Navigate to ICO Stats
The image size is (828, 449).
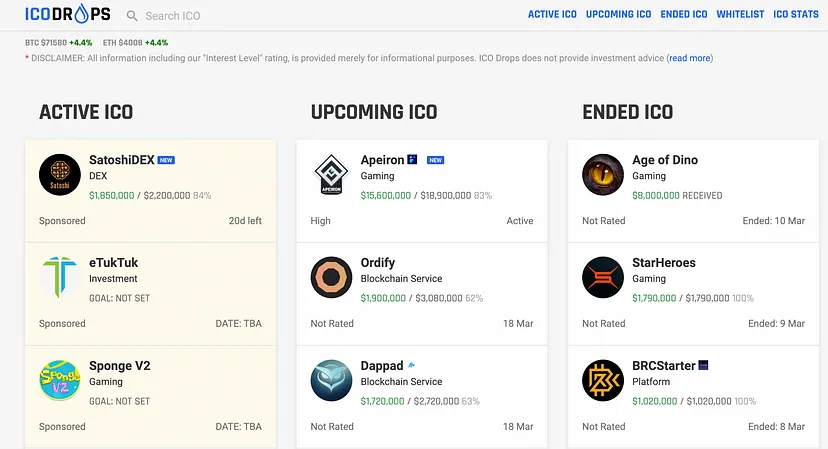797,15
